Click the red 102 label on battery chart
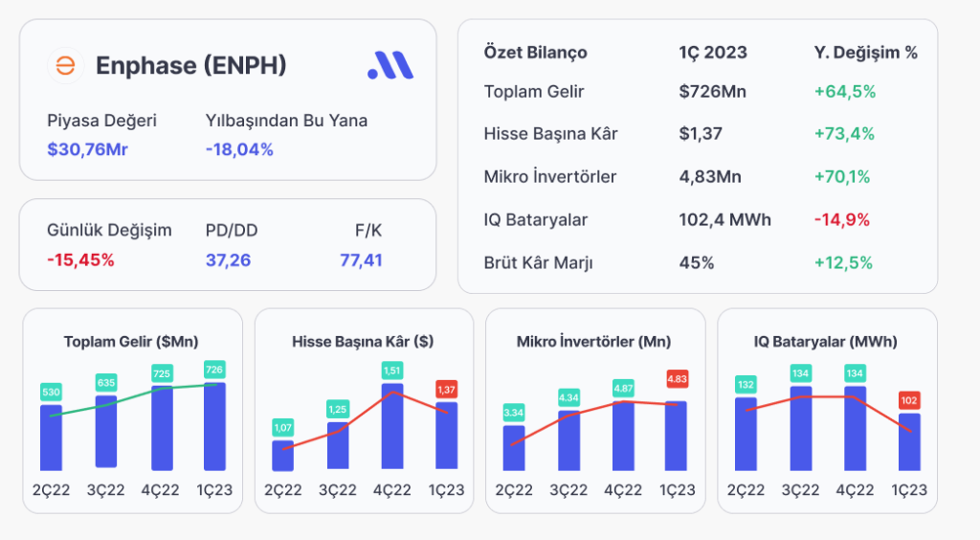This screenshot has height=540, width=980. (x=909, y=400)
